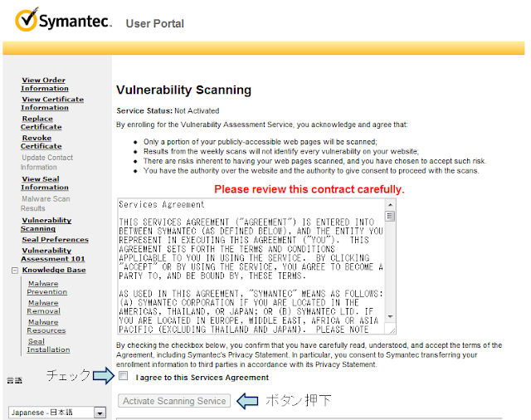Go to the Revoke Certificate page
The width and height of the screenshot is (531, 420).
click(41, 142)
